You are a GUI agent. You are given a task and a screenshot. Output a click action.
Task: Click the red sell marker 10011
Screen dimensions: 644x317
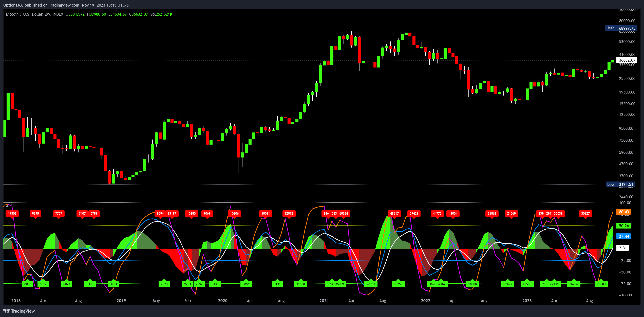click(266, 214)
